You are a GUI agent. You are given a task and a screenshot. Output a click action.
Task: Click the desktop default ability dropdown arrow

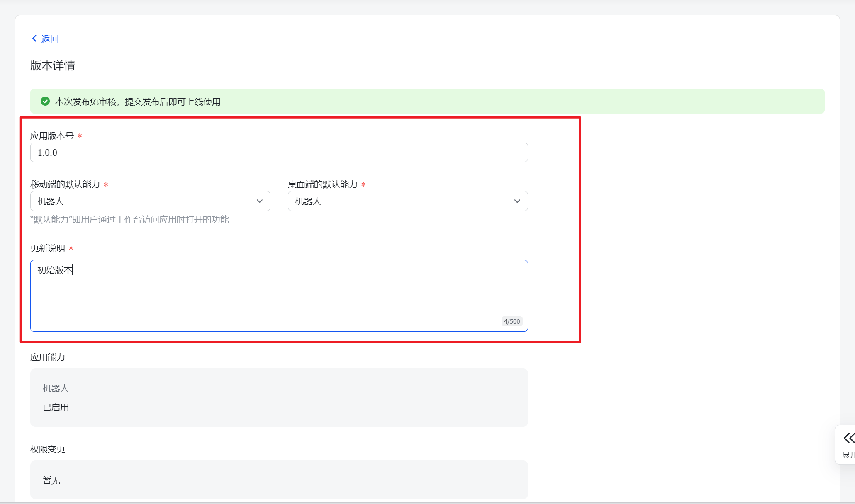tap(517, 201)
